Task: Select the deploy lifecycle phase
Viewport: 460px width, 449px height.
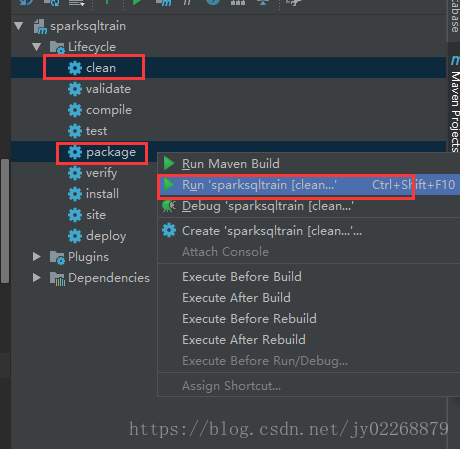Action: tap(106, 236)
